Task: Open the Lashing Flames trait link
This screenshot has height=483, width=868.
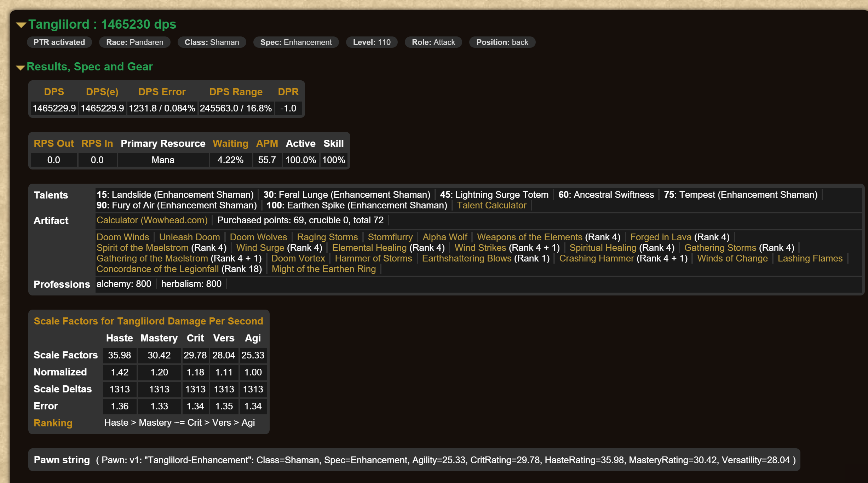Action: pos(810,258)
